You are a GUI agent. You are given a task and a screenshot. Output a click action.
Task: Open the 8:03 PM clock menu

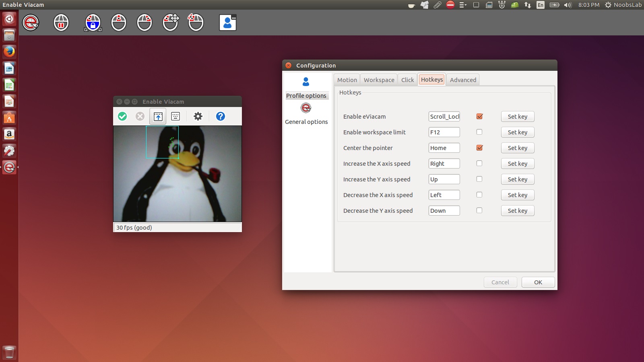click(589, 5)
